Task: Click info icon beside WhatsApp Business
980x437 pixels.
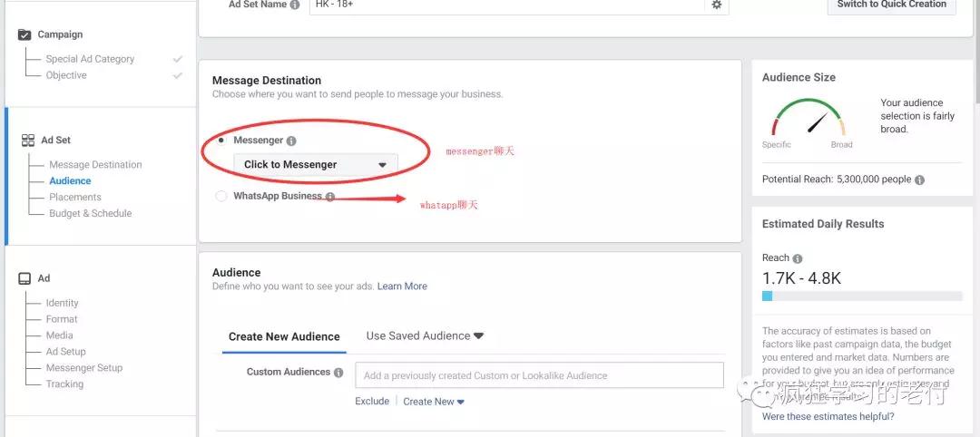Action: coord(330,197)
